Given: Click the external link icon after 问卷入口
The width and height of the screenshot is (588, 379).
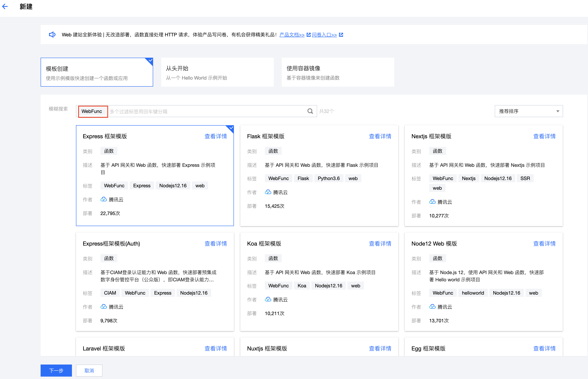Looking at the screenshot, I should (341, 35).
